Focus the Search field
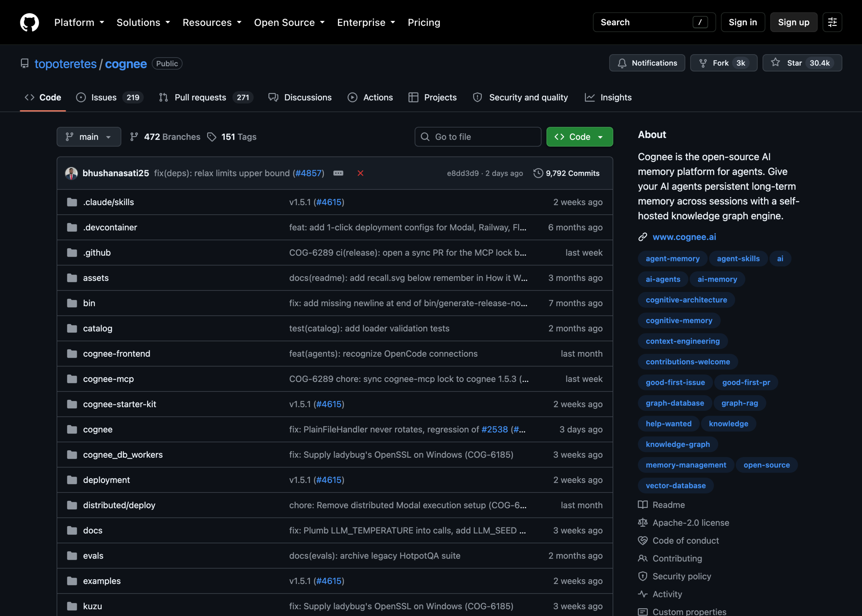862x616 pixels. pos(654,22)
